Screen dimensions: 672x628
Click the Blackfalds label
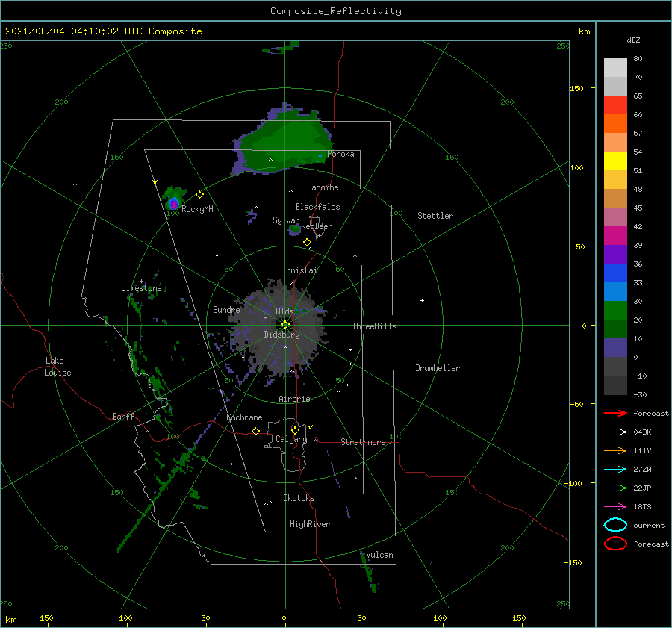click(x=317, y=207)
